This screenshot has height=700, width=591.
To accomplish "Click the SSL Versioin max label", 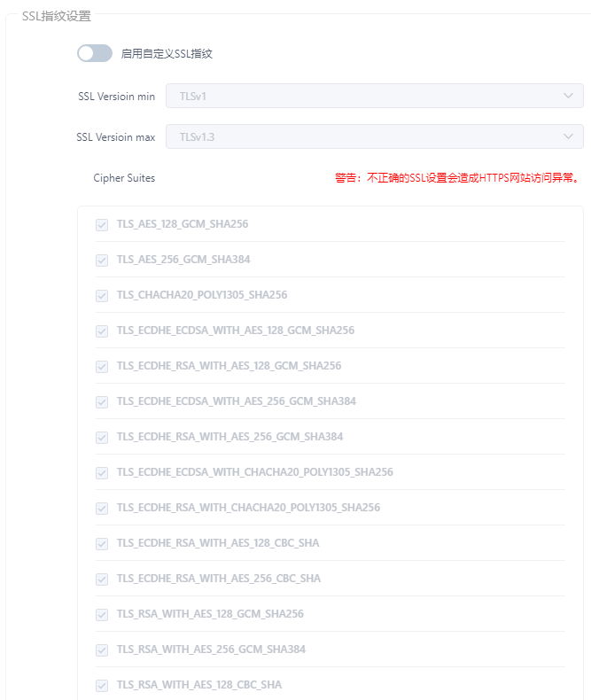I will pyautogui.click(x=115, y=137).
